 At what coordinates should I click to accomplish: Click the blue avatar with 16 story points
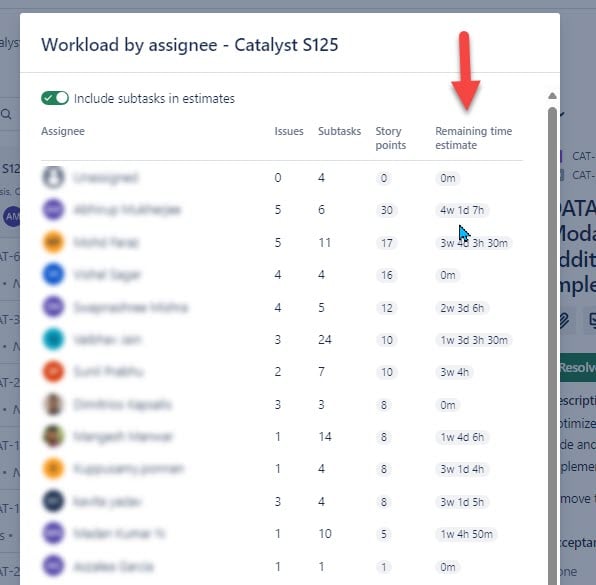(53, 274)
